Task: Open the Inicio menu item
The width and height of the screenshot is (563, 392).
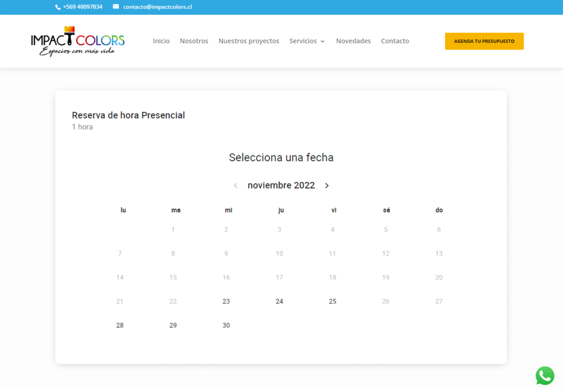Action: pyautogui.click(x=161, y=41)
